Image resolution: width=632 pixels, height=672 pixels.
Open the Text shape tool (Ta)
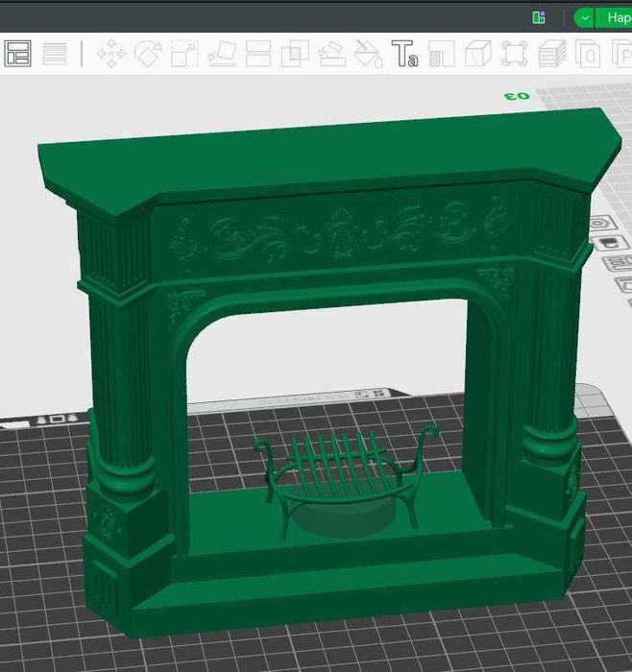[404, 54]
